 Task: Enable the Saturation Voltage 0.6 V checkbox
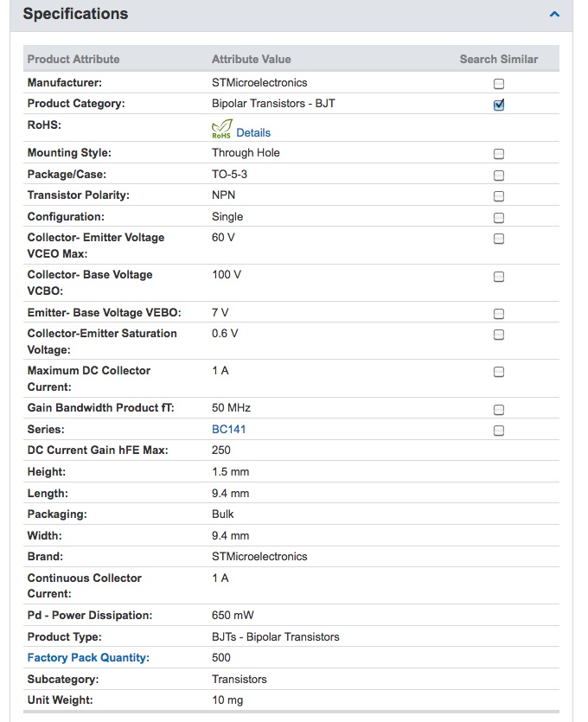click(x=499, y=335)
